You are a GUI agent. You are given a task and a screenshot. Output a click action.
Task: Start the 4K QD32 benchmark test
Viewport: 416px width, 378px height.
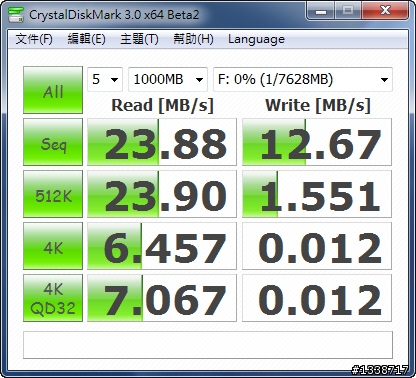[x=53, y=298]
